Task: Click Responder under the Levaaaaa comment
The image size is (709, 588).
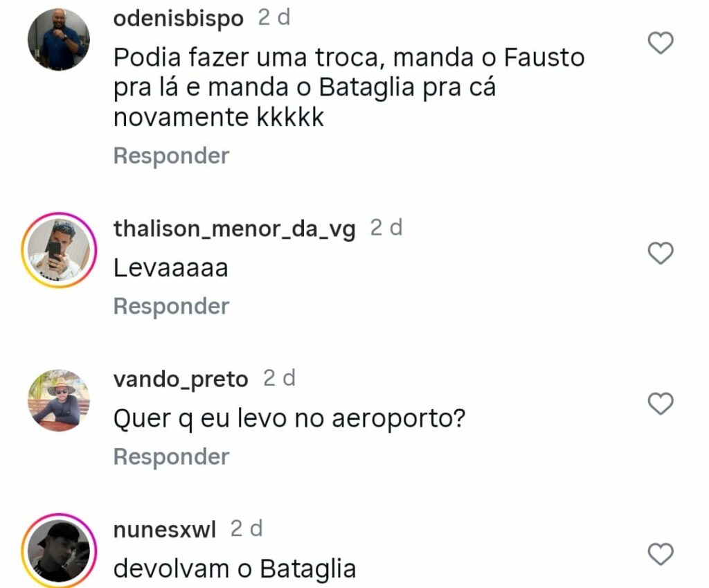Action: click(x=172, y=307)
